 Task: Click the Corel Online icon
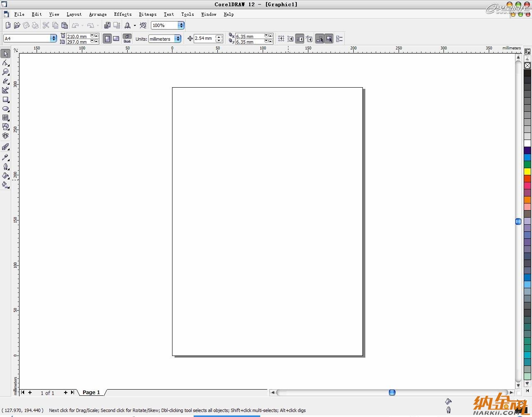coord(143,25)
